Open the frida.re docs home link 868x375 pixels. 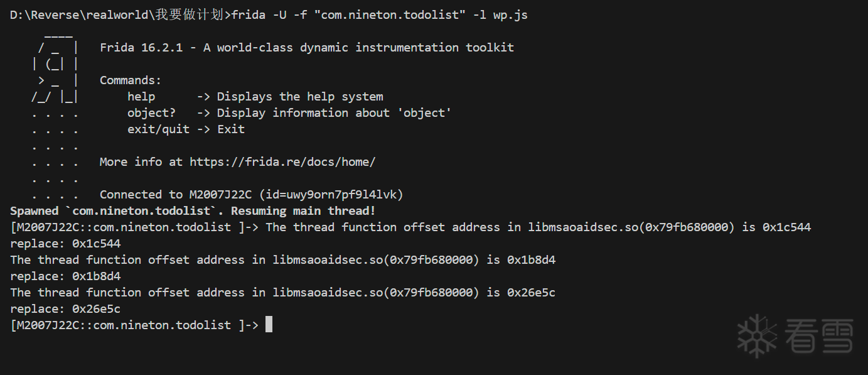282,162
